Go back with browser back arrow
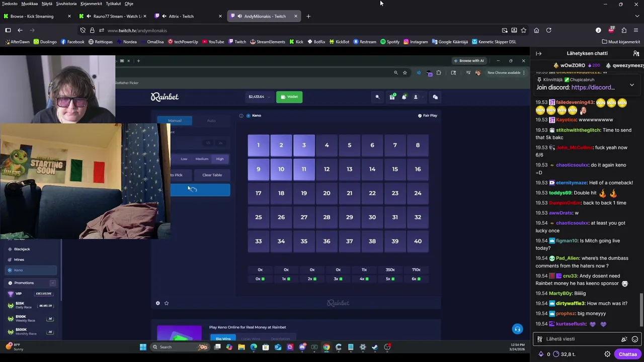 pyautogui.click(x=20, y=30)
